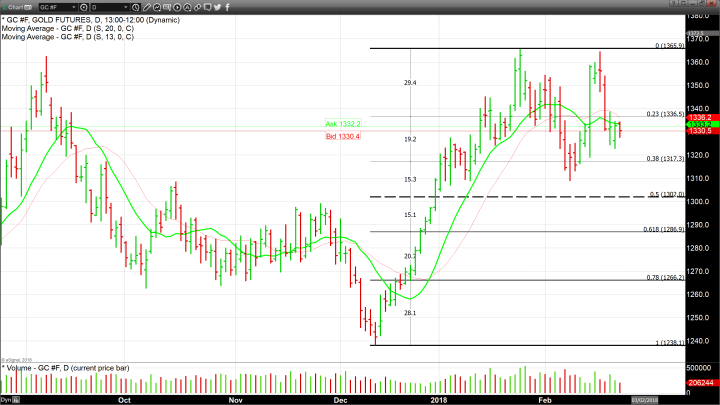720x405 pixels.
Task: Click the 03/02/2018 date marker on time axis
Action: (x=643, y=400)
